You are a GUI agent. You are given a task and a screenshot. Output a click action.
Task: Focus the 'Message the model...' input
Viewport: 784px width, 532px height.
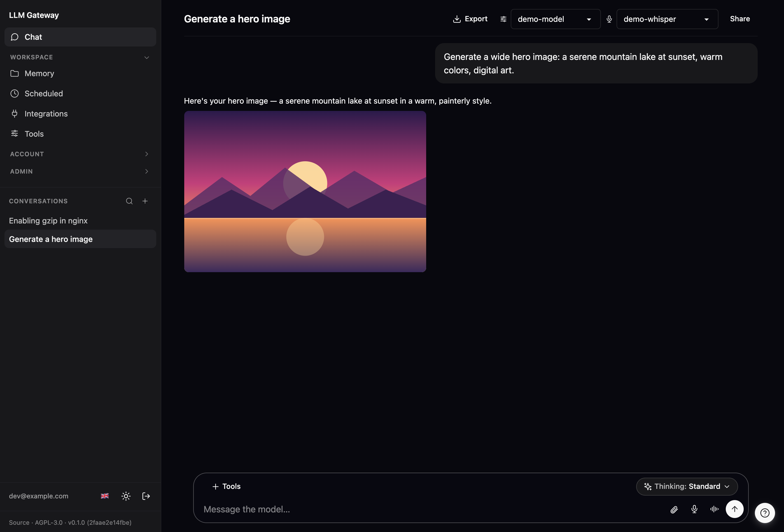coord(432,509)
